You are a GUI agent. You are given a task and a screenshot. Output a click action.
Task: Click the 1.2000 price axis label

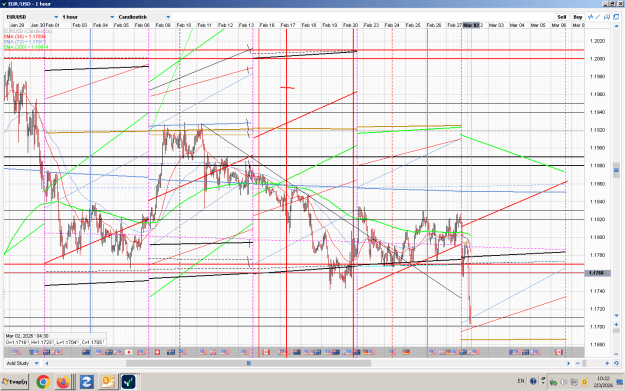[x=597, y=59]
